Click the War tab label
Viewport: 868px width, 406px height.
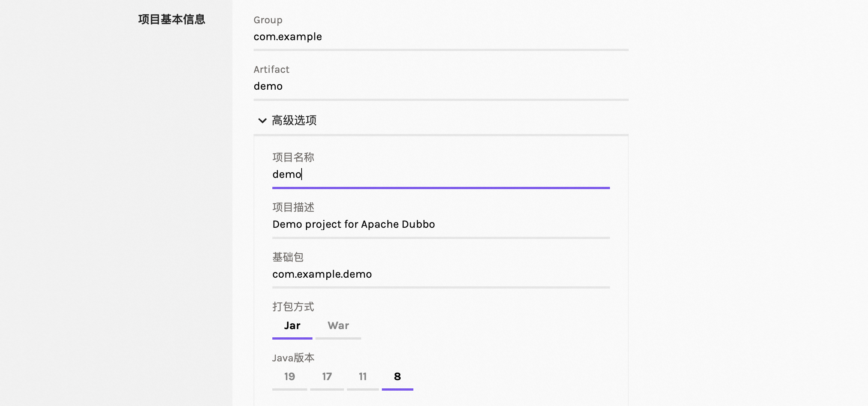tap(338, 326)
